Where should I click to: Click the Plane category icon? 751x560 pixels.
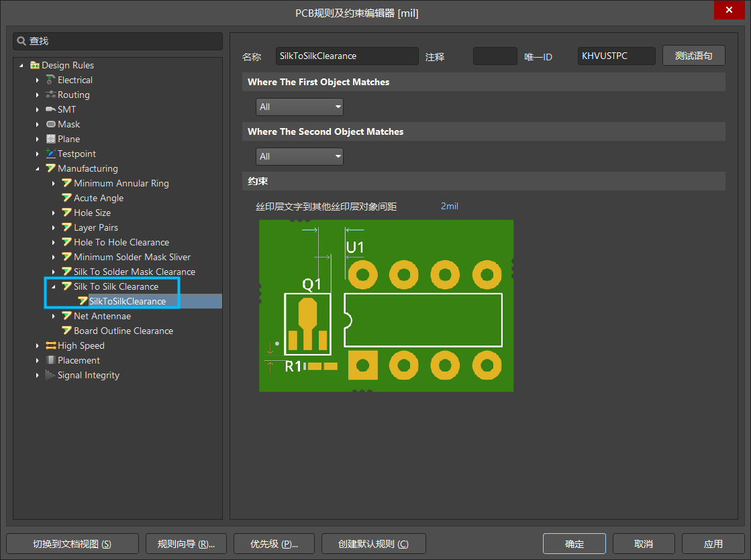click(51, 139)
